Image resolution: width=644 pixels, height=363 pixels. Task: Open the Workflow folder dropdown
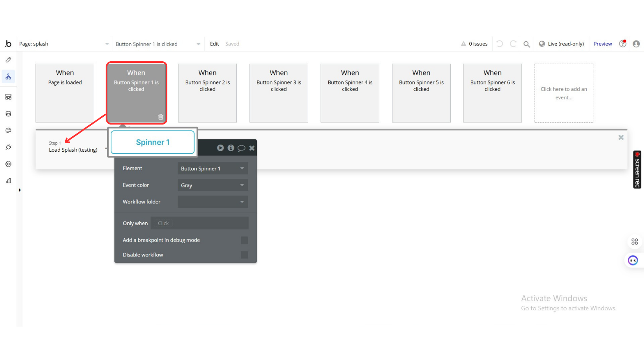coord(213,202)
